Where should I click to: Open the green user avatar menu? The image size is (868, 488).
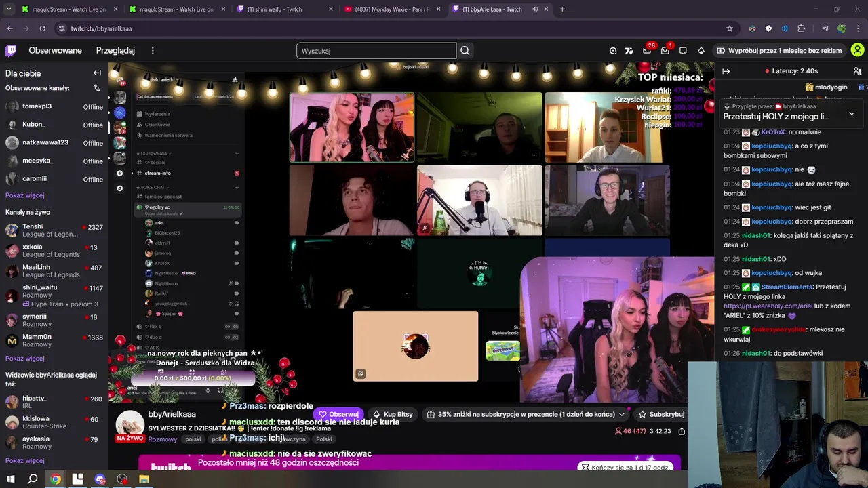point(857,50)
